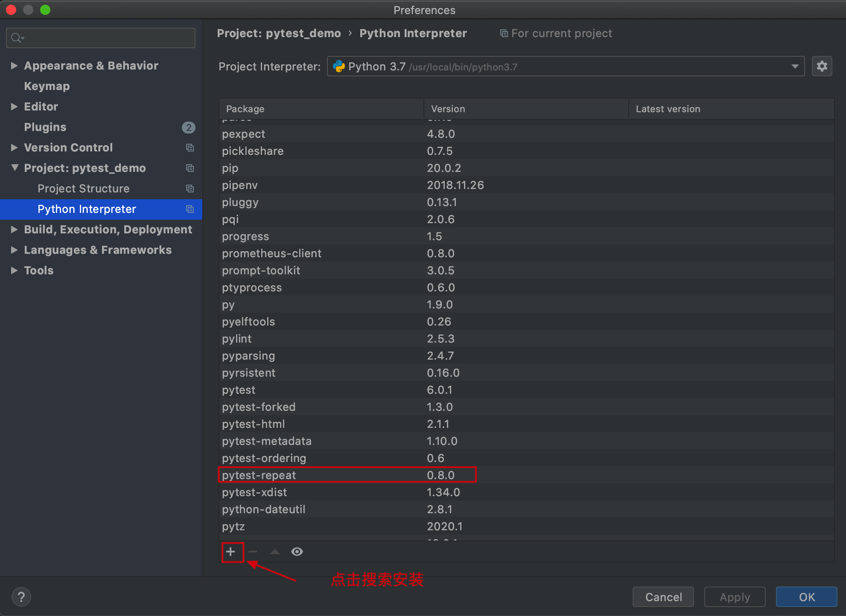Click project-level icon beside Project Structure
Viewport: 846px width, 616px height.
pyautogui.click(x=190, y=189)
